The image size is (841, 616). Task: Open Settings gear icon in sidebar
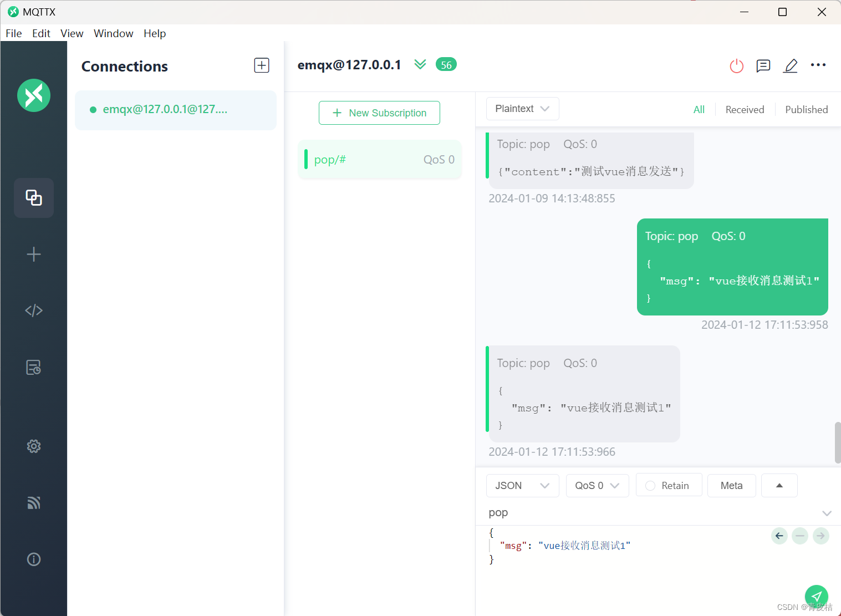(34, 446)
